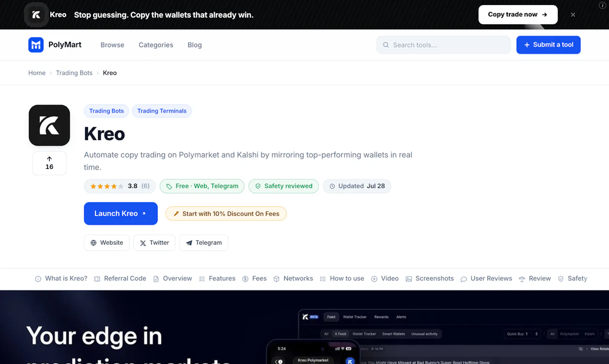
Task: Navigate to Home breadcrumb
Action: click(x=37, y=73)
